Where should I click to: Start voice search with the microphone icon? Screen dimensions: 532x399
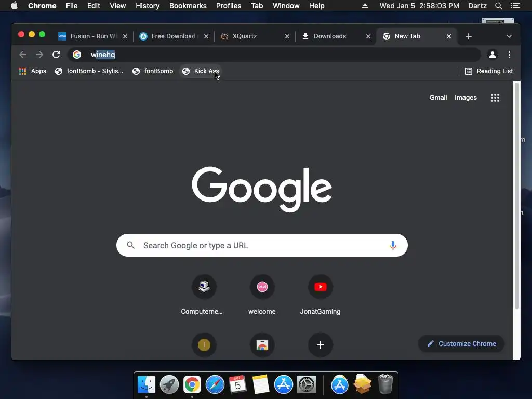click(393, 245)
